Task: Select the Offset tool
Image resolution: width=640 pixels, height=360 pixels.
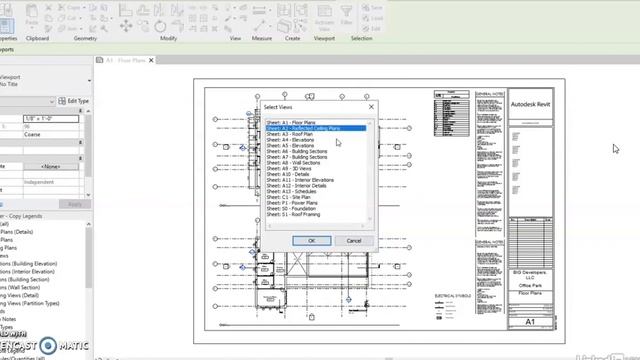Action: [x=143, y=10]
